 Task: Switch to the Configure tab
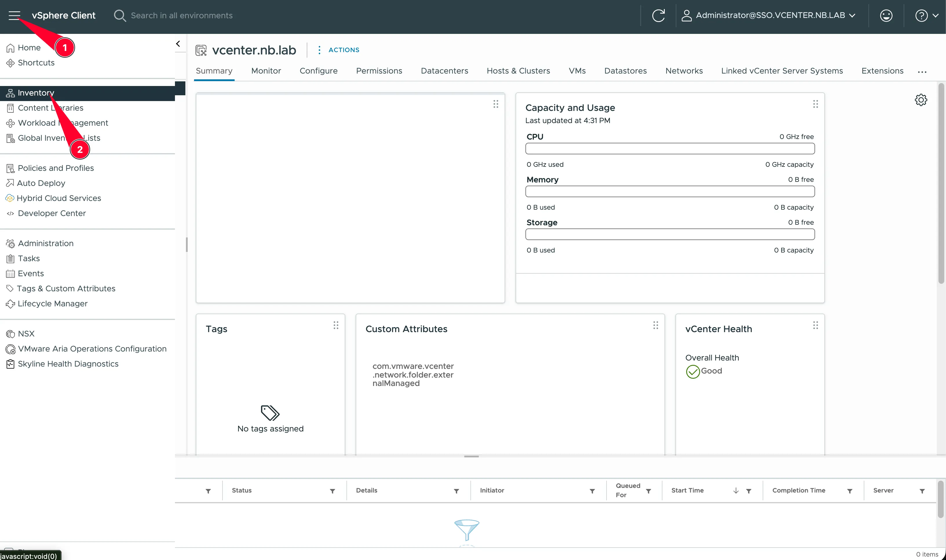319,71
